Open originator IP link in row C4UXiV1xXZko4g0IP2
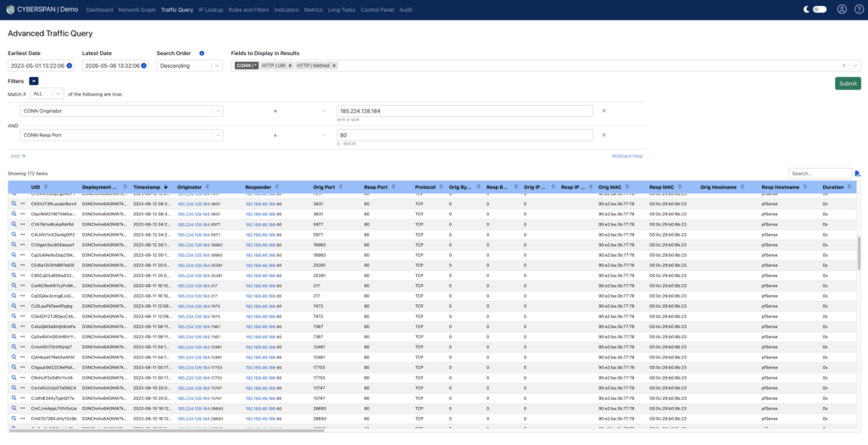The image size is (868, 445). (194, 235)
